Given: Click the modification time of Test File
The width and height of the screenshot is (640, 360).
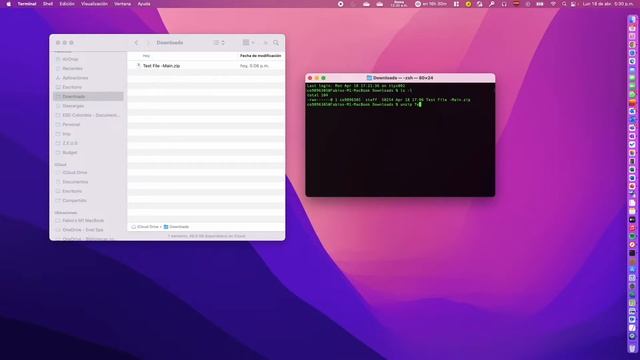Looking at the screenshot, I should pyautogui.click(x=254, y=66).
